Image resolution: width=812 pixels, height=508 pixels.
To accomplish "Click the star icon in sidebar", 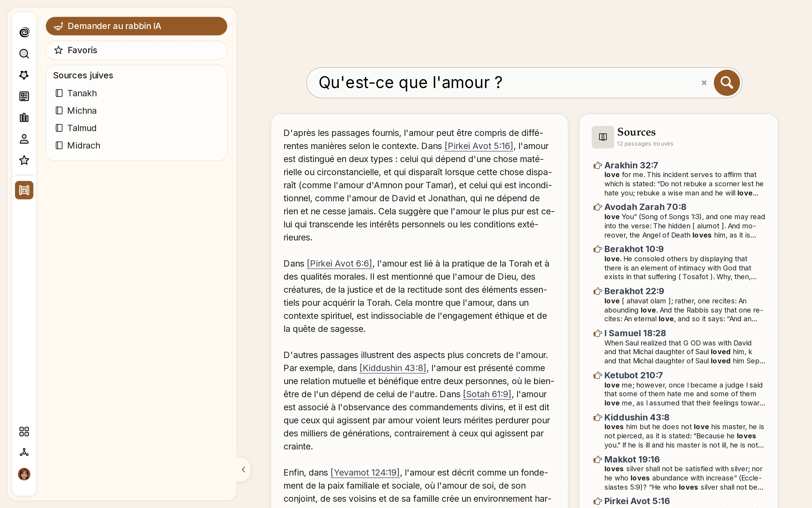I will click(x=24, y=160).
